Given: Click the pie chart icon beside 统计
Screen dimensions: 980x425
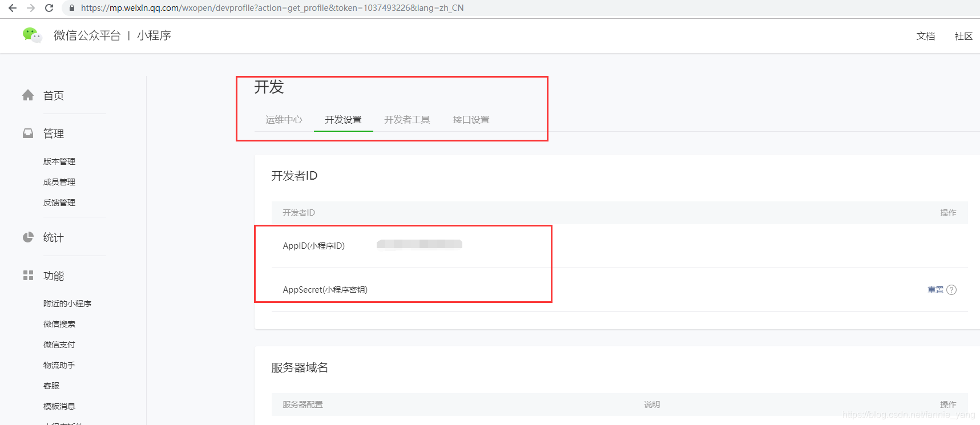Looking at the screenshot, I should click(x=28, y=237).
